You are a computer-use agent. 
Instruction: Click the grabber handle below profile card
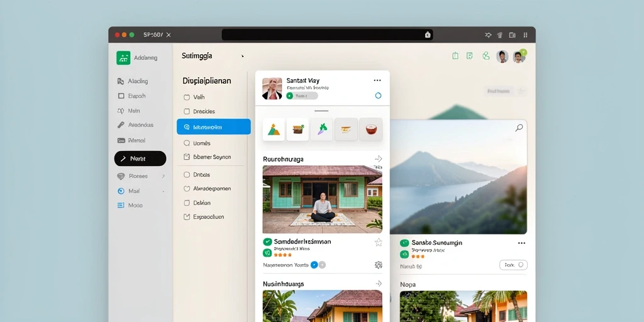[321, 111]
